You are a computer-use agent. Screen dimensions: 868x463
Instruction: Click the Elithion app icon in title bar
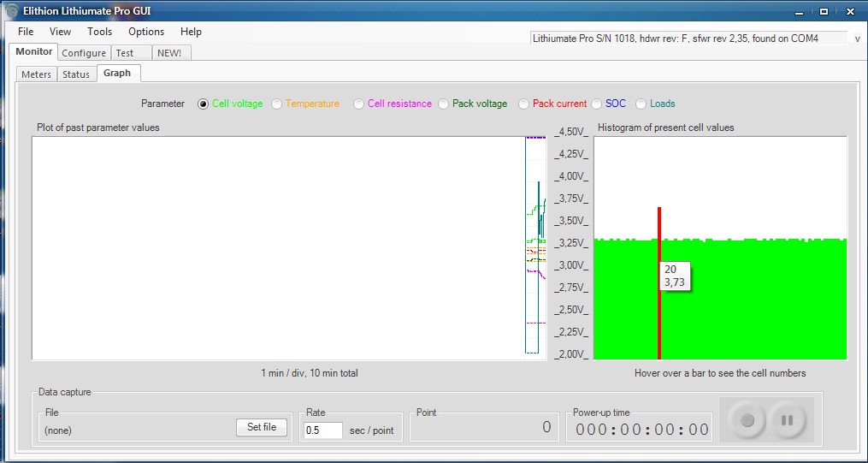pyautogui.click(x=12, y=10)
